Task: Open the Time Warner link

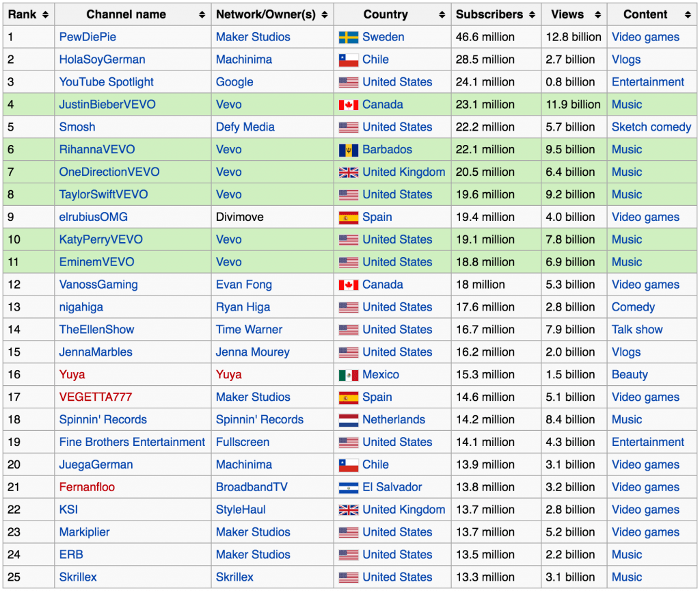Action: 249,330
